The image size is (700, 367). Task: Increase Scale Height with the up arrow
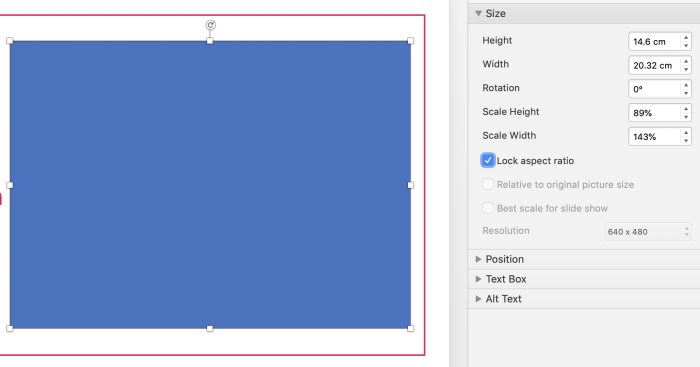click(x=686, y=108)
